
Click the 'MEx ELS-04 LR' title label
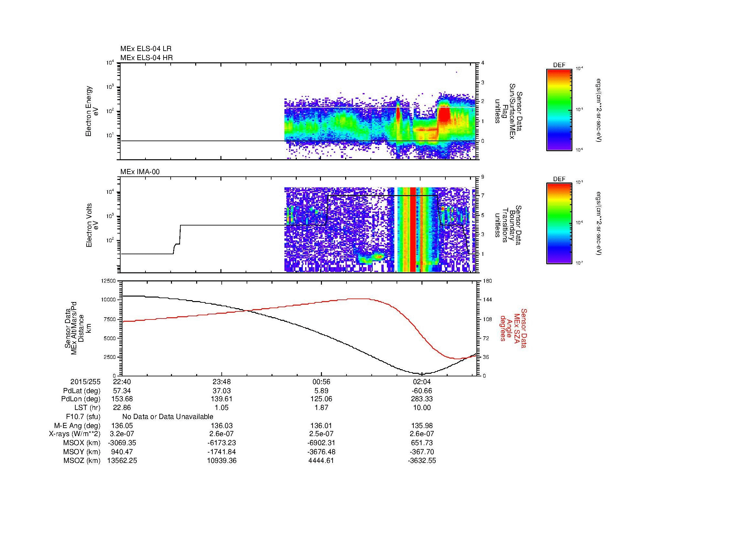pyautogui.click(x=145, y=49)
